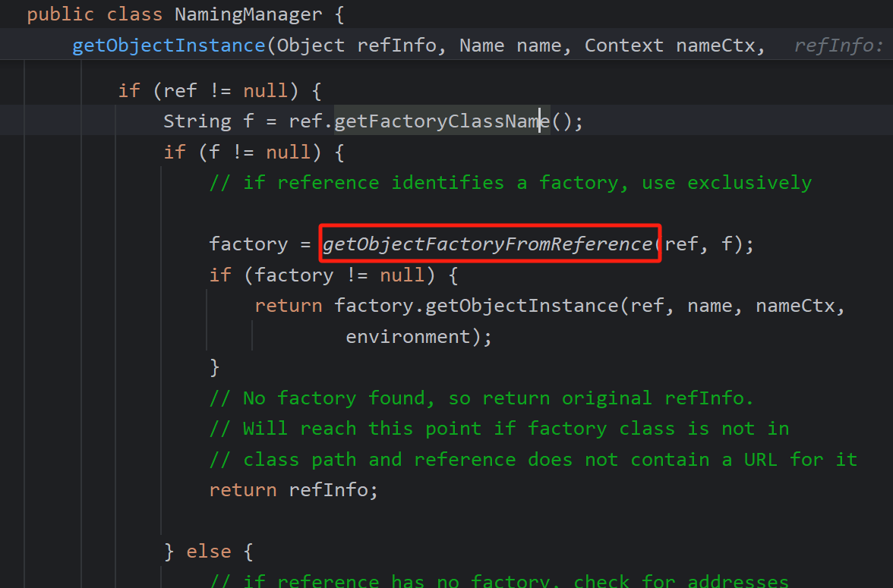Click 'if (f != null)' condition line
The width and height of the screenshot is (893, 588).
pyautogui.click(x=254, y=152)
